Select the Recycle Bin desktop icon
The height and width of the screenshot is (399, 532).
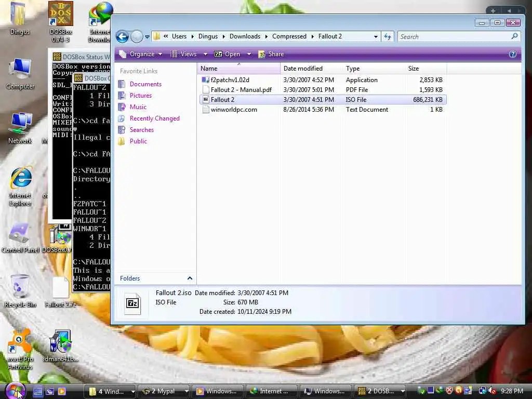pos(20,291)
